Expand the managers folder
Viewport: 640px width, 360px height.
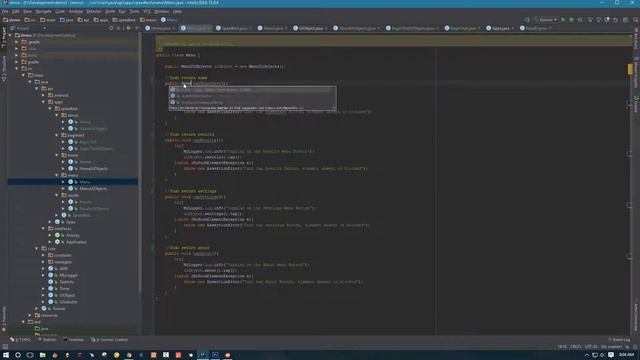point(43,262)
